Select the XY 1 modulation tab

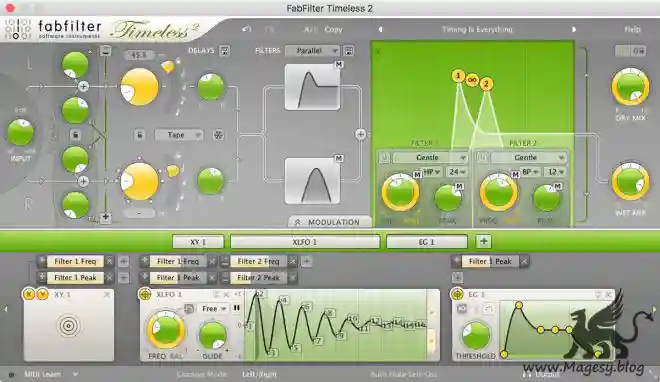click(x=198, y=242)
